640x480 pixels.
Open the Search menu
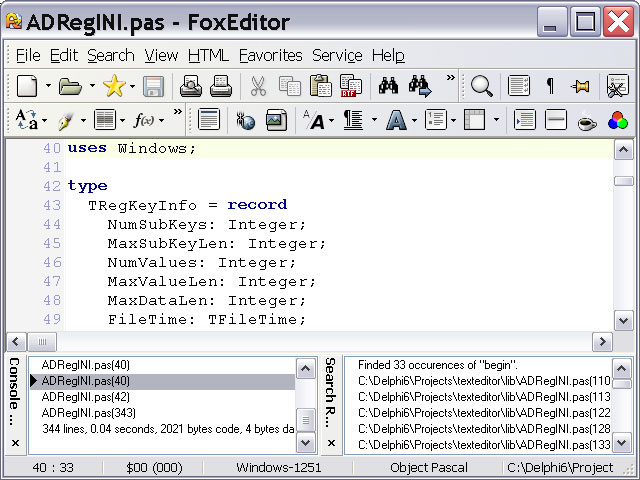point(111,55)
